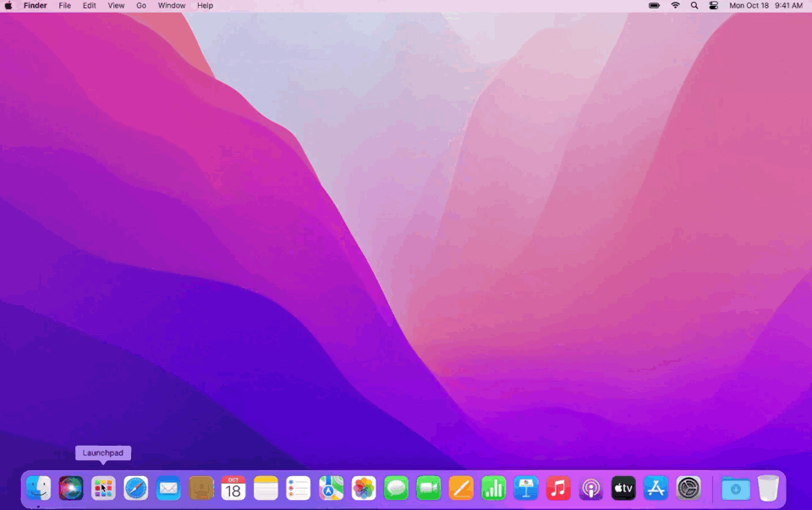
Task: Open Calendar showing Oct 18
Action: (233, 488)
